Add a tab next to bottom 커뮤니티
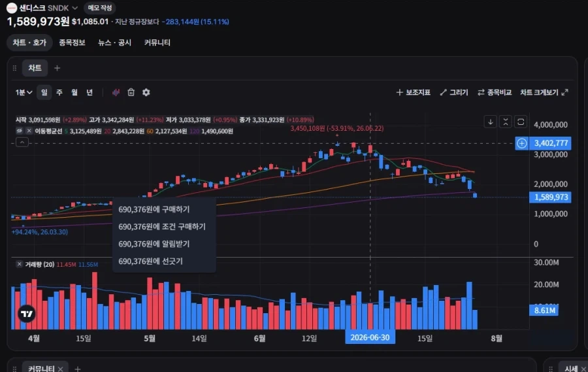 point(78,369)
